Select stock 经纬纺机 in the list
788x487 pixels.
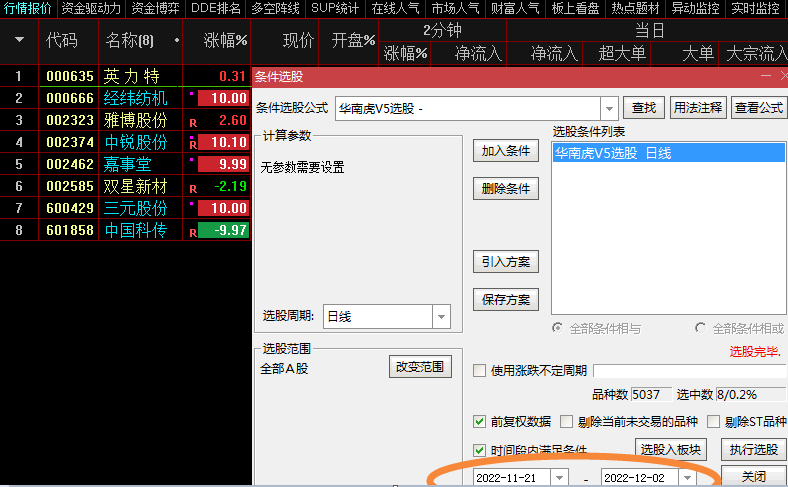[135, 98]
